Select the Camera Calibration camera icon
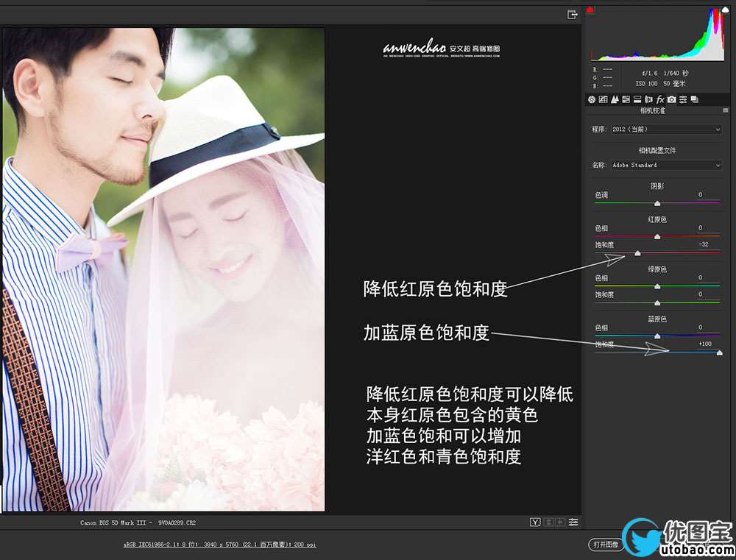 [672, 99]
